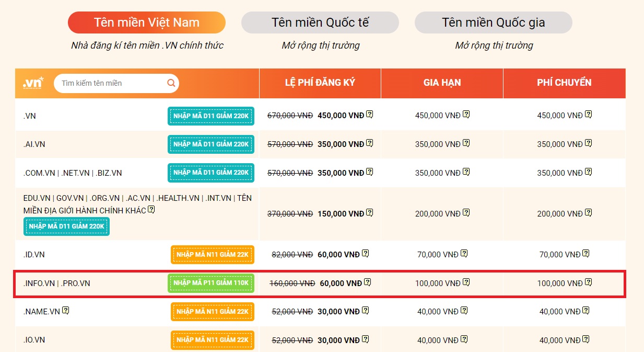644x352 pixels.
Task: Open info icon beside EDU.VN transfer fee 200,000 VNĐ
Action: pyautogui.click(x=589, y=212)
